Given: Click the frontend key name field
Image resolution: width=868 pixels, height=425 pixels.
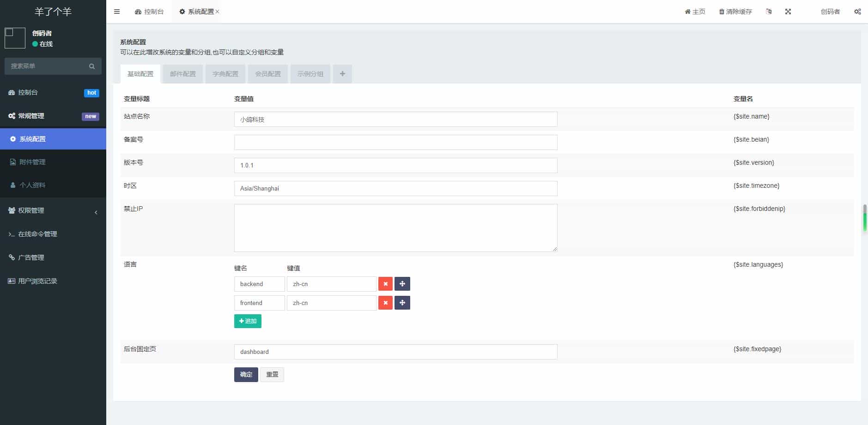Looking at the screenshot, I should tap(260, 303).
